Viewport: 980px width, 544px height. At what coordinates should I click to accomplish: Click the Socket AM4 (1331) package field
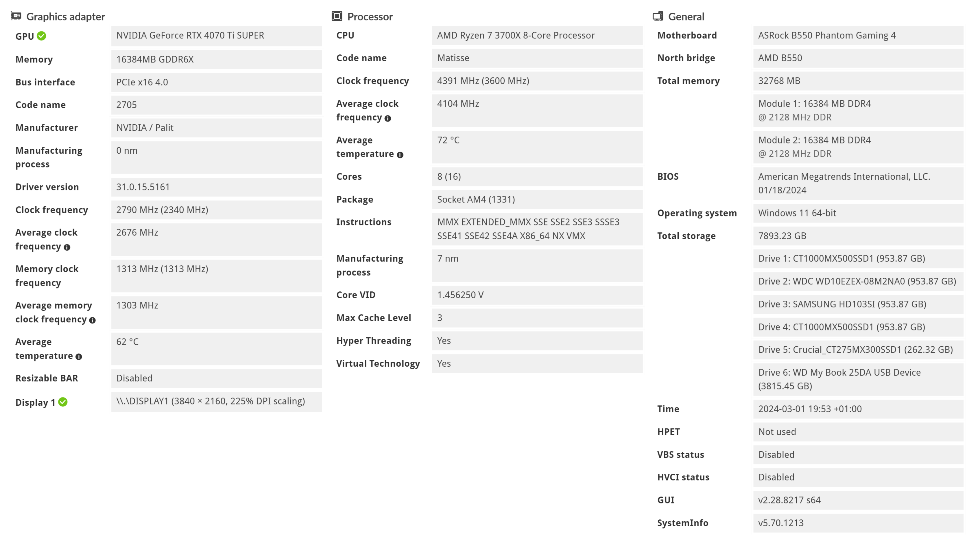click(537, 199)
